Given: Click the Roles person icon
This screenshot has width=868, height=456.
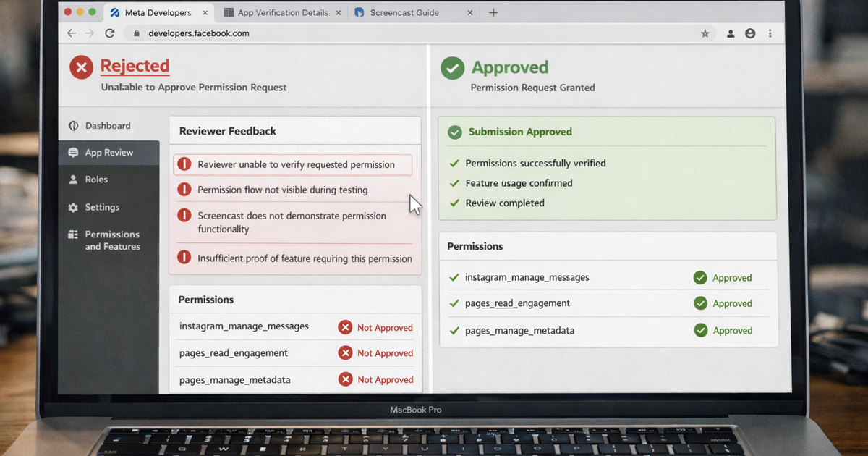Looking at the screenshot, I should [73, 180].
